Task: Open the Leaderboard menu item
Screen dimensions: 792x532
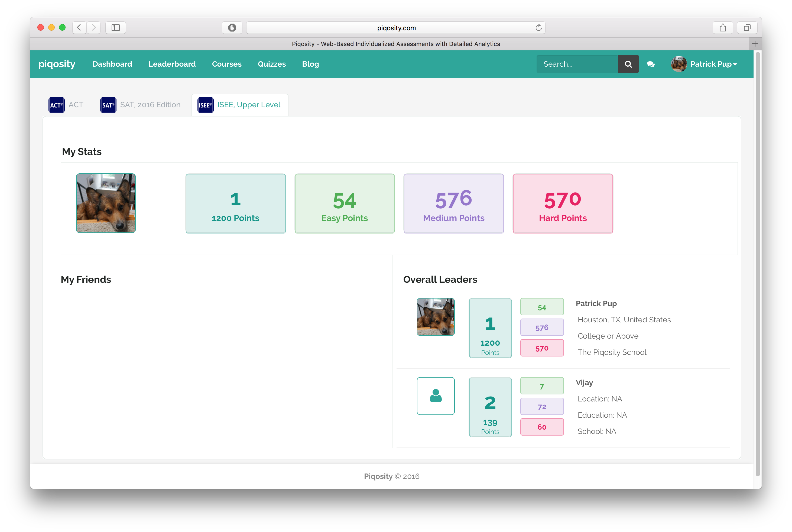Action: [x=172, y=64]
